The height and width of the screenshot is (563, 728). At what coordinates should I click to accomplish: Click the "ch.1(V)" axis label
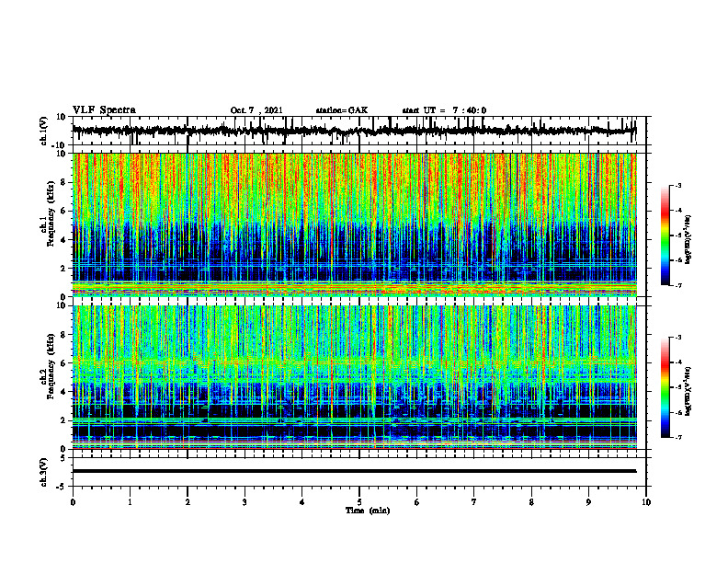44,131
